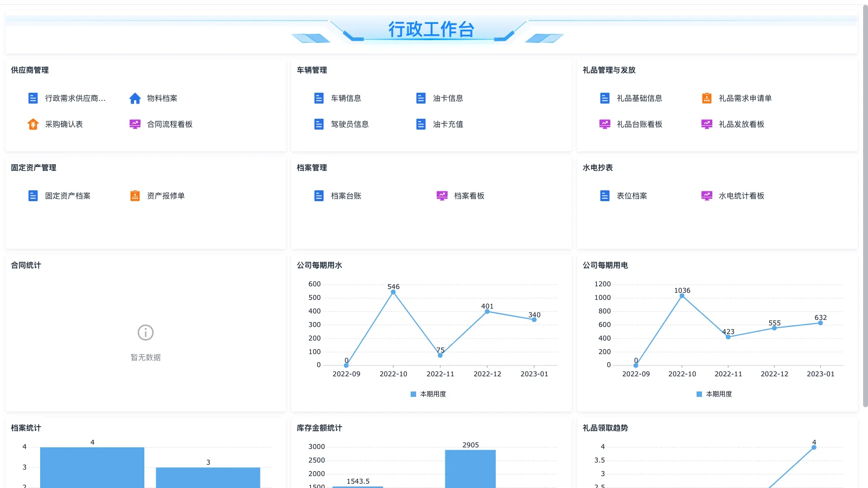Open the 油卡充值 link
Viewport: 868px width, 488px height.
pos(448,124)
